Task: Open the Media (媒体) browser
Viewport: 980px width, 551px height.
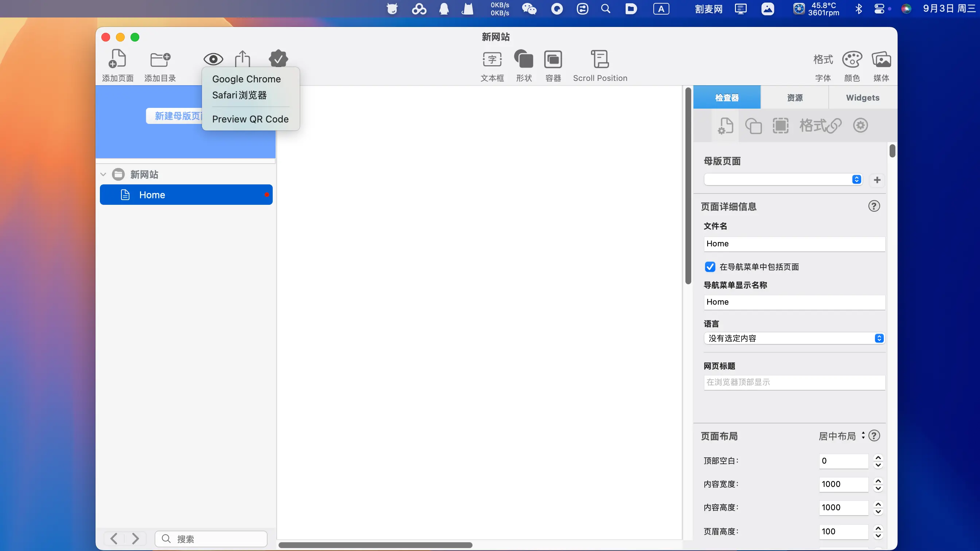Action: (881, 59)
